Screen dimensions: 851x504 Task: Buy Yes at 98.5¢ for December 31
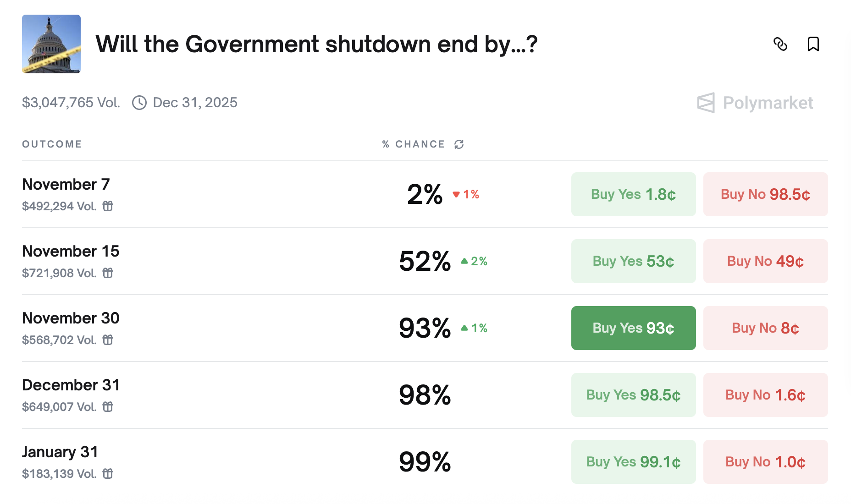pos(633,395)
